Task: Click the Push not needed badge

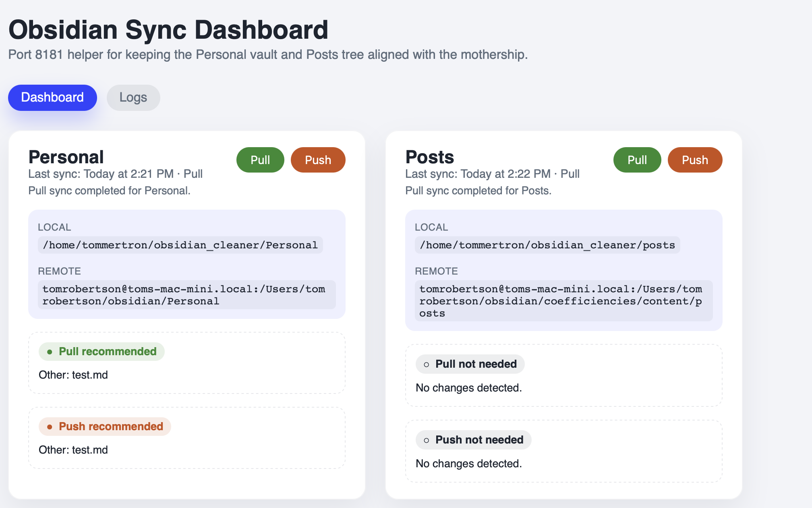Action: tap(473, 440)
